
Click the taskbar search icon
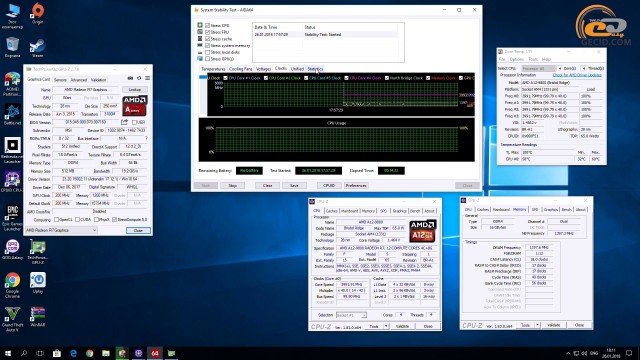tap(24, 353)
